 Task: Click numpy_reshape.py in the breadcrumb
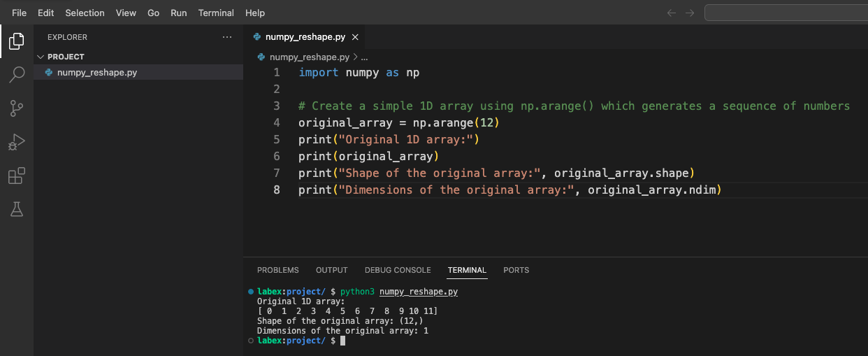[x=310, y=57]
